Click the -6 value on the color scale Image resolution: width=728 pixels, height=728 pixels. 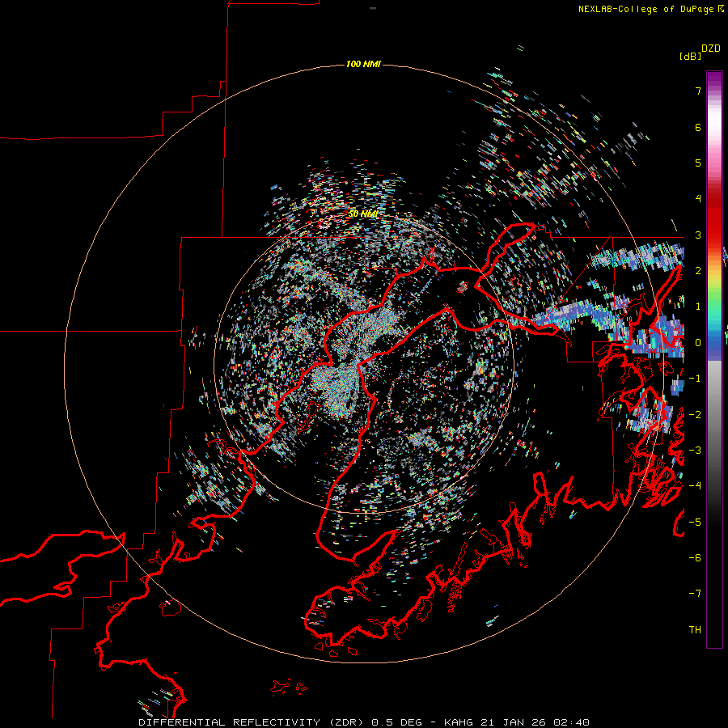pyautogui.click(x=695, y=558)
